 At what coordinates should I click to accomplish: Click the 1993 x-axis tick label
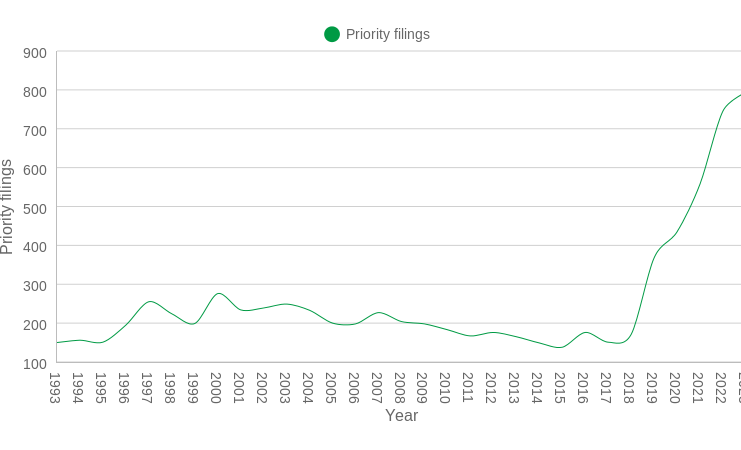pyautogui.click(x=55, y=388)
